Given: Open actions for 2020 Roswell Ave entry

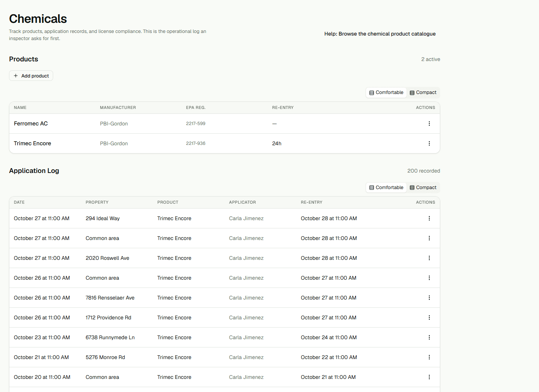Looking at the screenshot, I should point(429,258).
